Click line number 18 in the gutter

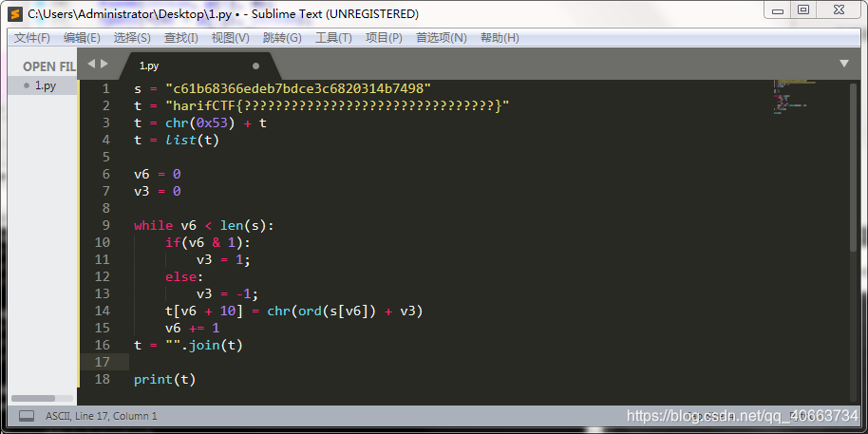click(x=103, y=379)
